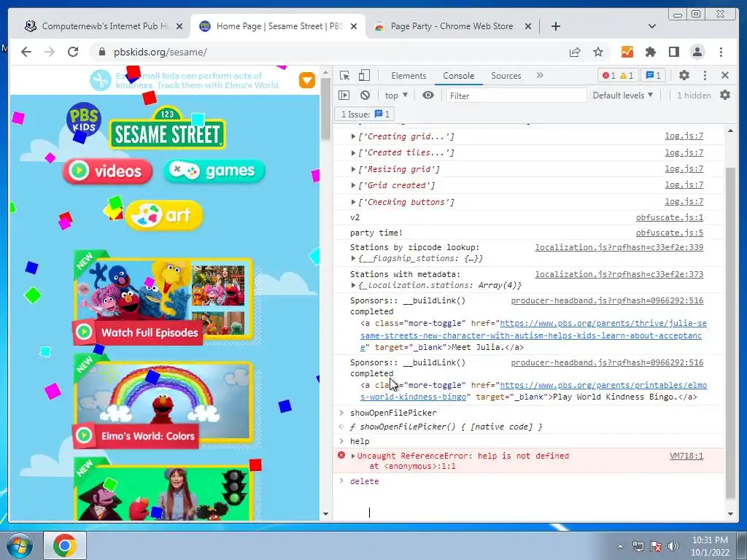Expand the 'Created tiles...' log entry
Viewport: 747px width, 560px height.
pyautogui.click(x=353, y=153)
